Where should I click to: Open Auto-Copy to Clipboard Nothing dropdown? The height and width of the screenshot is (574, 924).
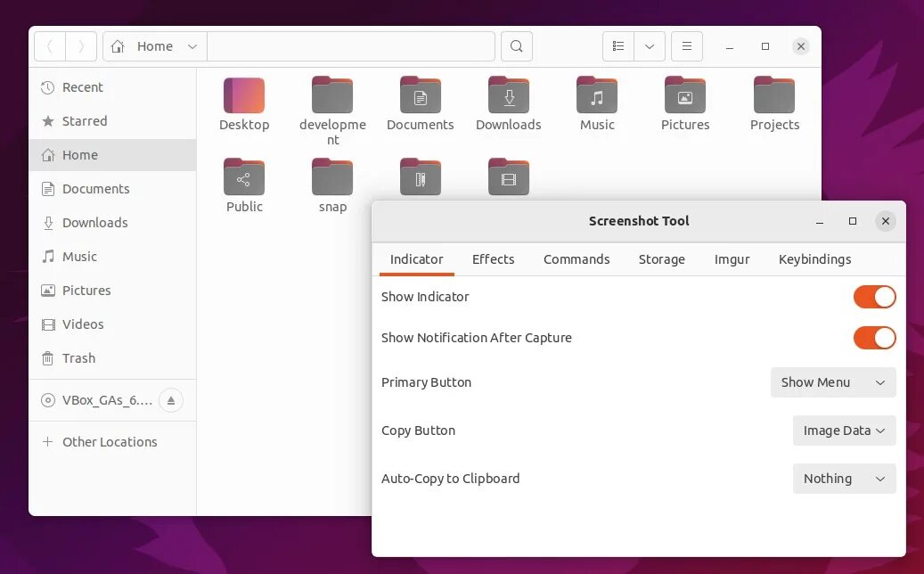point(845,479)
